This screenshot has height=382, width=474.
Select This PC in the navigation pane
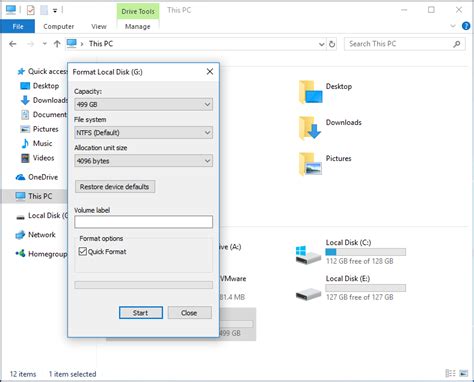(x=34, y=196)
